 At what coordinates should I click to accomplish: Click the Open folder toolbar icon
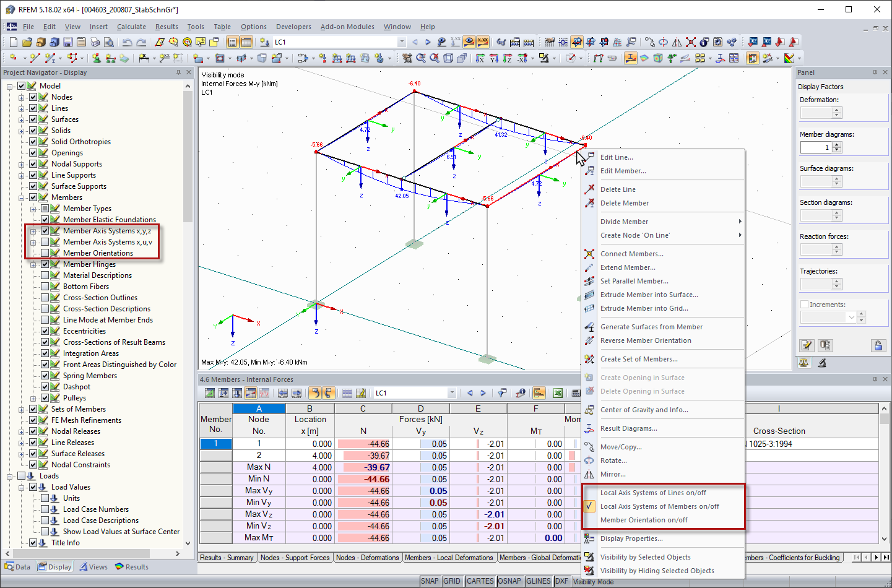pos(27,42)
